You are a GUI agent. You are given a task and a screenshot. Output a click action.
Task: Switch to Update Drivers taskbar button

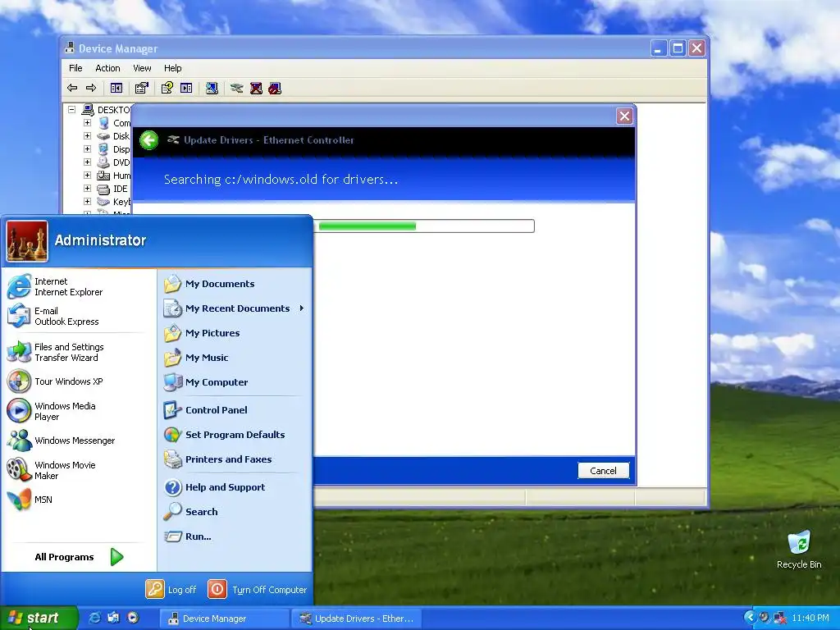[356, 619]
